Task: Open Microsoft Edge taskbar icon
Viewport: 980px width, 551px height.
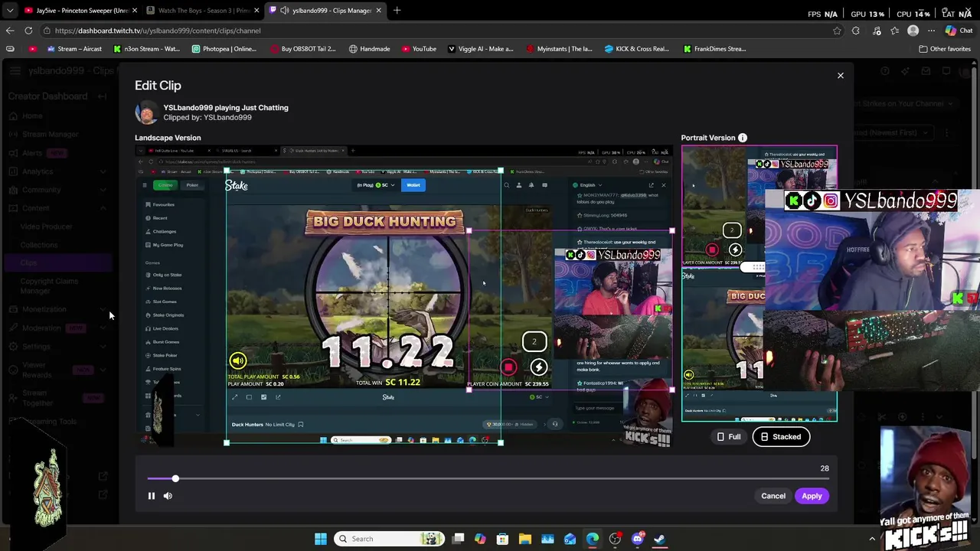Action: (x=593, y=539)
